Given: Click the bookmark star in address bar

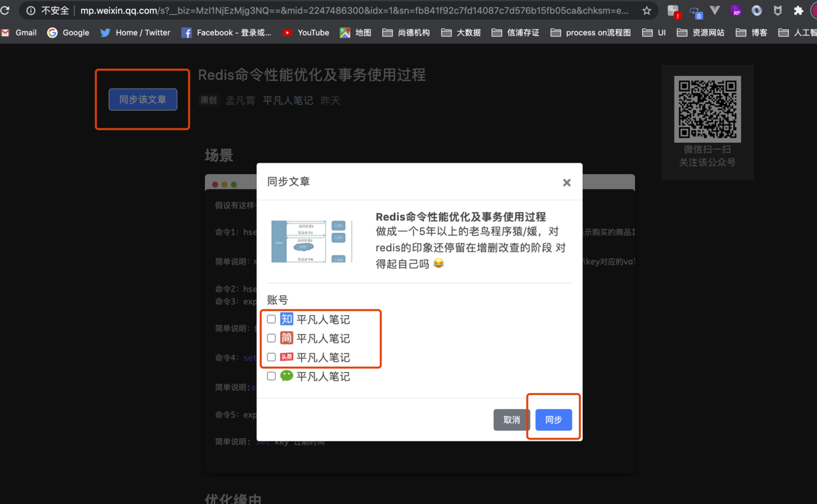Looking at the screenshot, I should [647, 10].
